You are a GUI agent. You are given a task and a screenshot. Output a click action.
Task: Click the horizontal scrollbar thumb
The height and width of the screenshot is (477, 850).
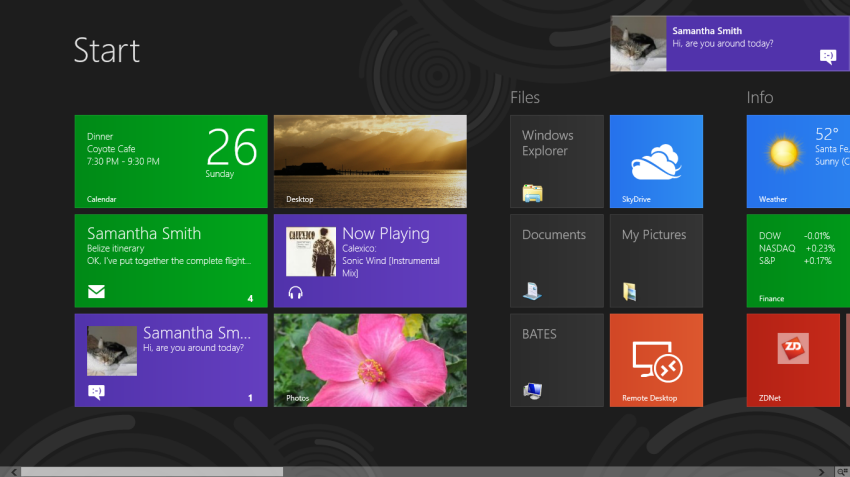click(x=150, y=471)
